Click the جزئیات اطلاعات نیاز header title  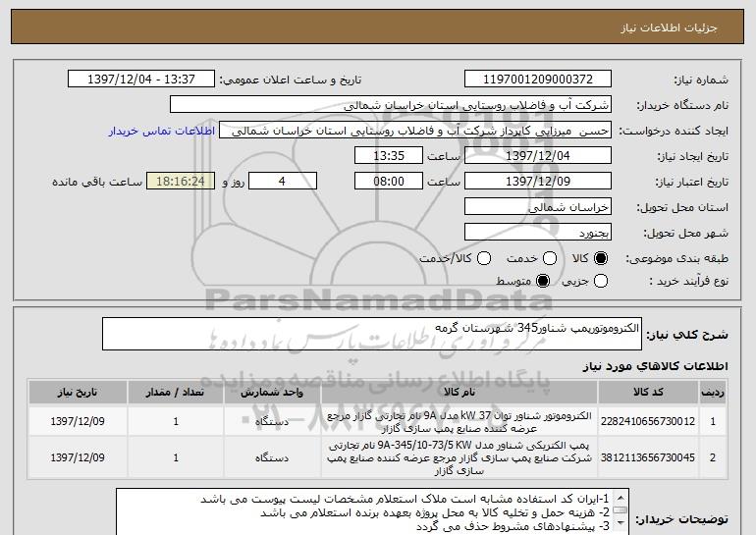[669, 27]
